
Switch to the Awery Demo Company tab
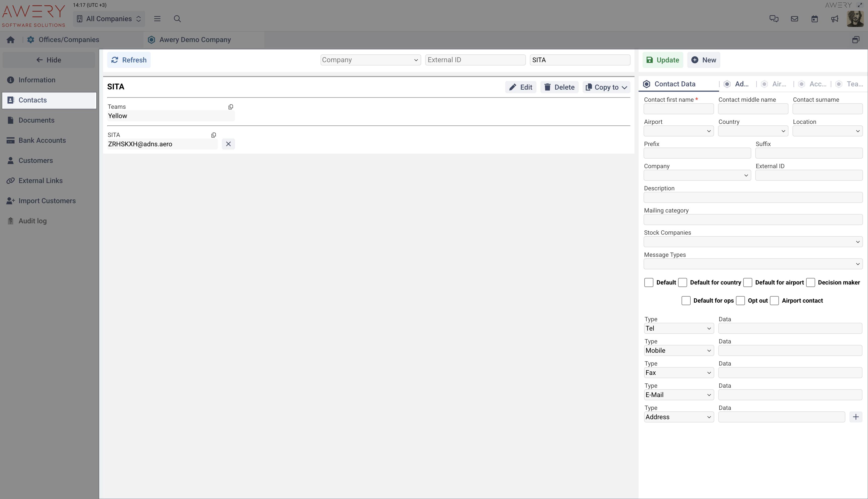click(195, 40)
